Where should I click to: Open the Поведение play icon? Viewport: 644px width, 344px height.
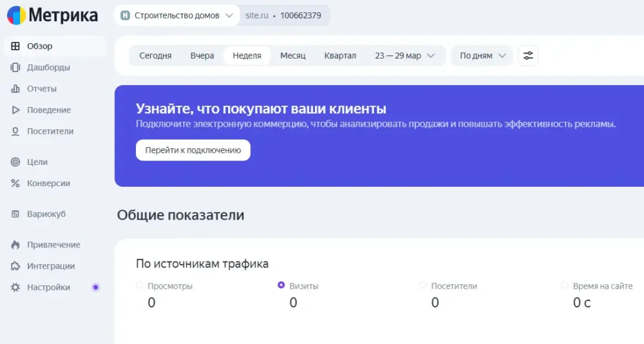coord(15,110)
